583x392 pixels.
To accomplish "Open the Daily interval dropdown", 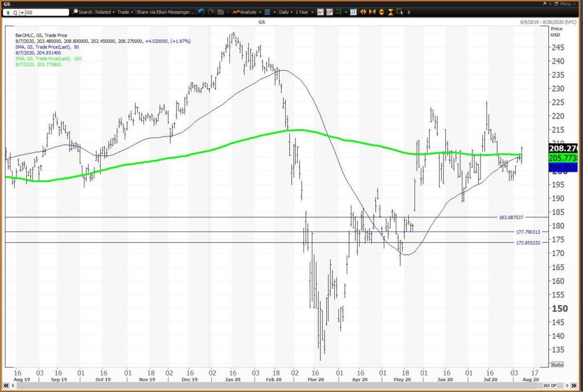I will coord(286,12).
